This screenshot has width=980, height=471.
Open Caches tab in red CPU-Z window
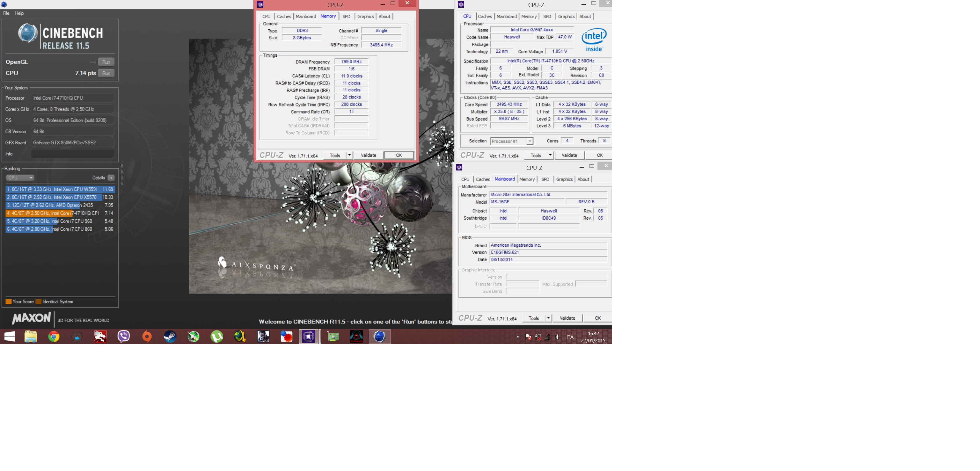click(284, 16)
